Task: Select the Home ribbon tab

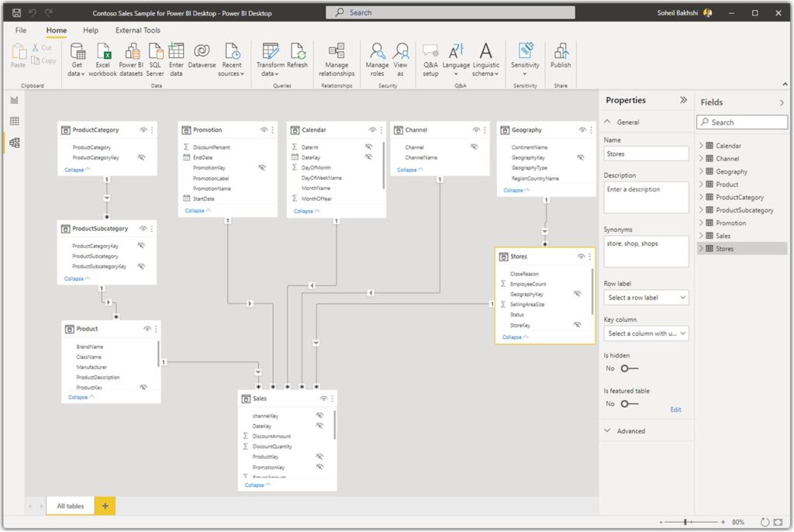Action: 56,30
